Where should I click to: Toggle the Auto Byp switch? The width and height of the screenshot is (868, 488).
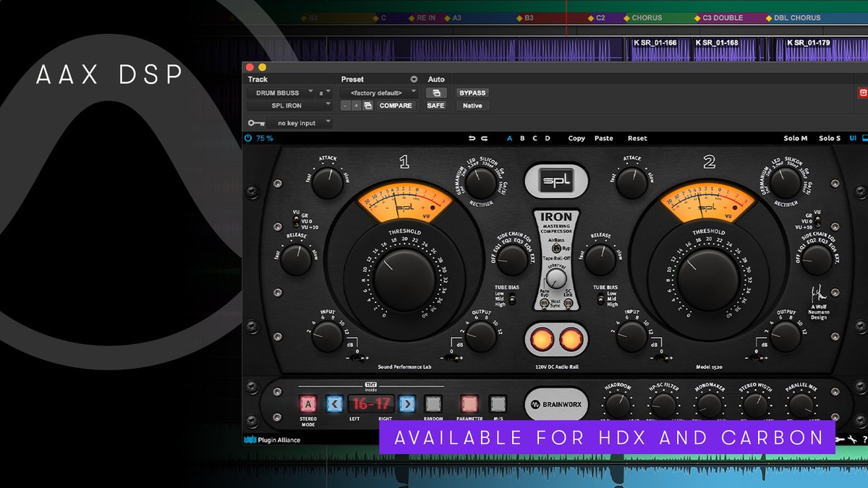click(545, 304)
